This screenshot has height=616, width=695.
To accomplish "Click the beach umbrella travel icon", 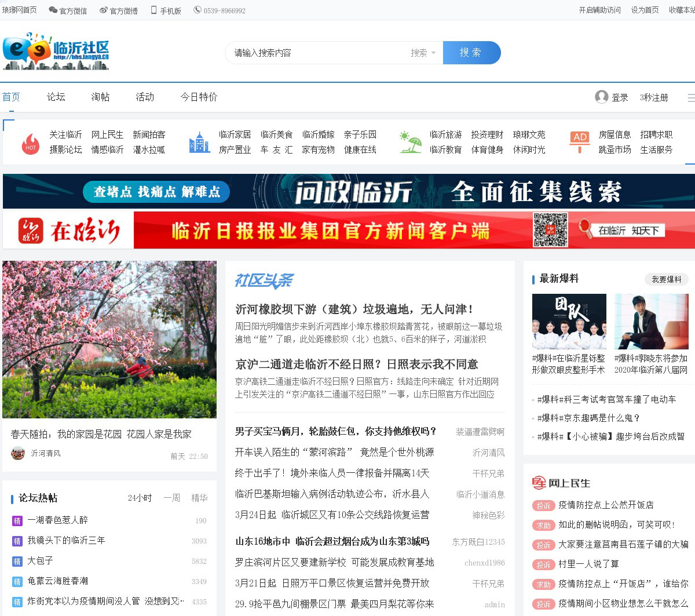I will click(410, 143).
